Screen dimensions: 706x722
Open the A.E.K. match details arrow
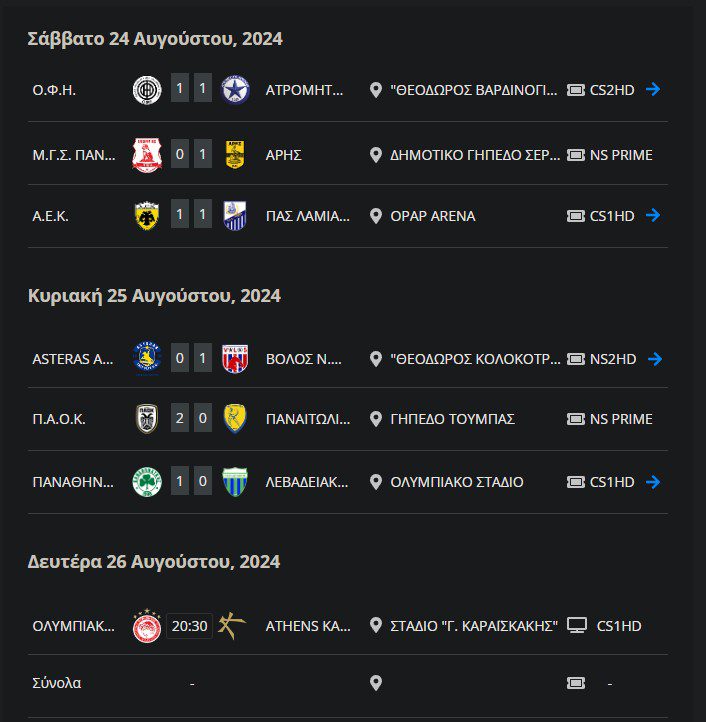tap(653, 215)
